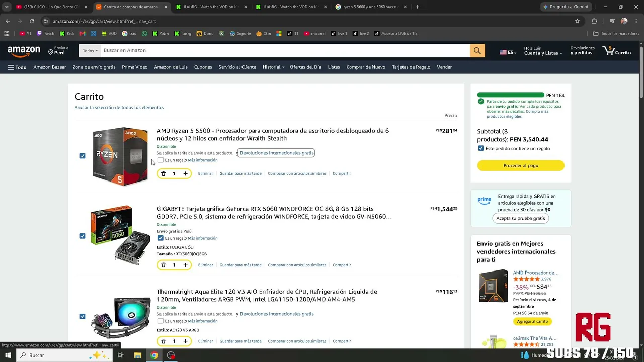Click the GIGABYTE RTX 5060 product image
Screen dimensions: 644x362
coord(120,235)
